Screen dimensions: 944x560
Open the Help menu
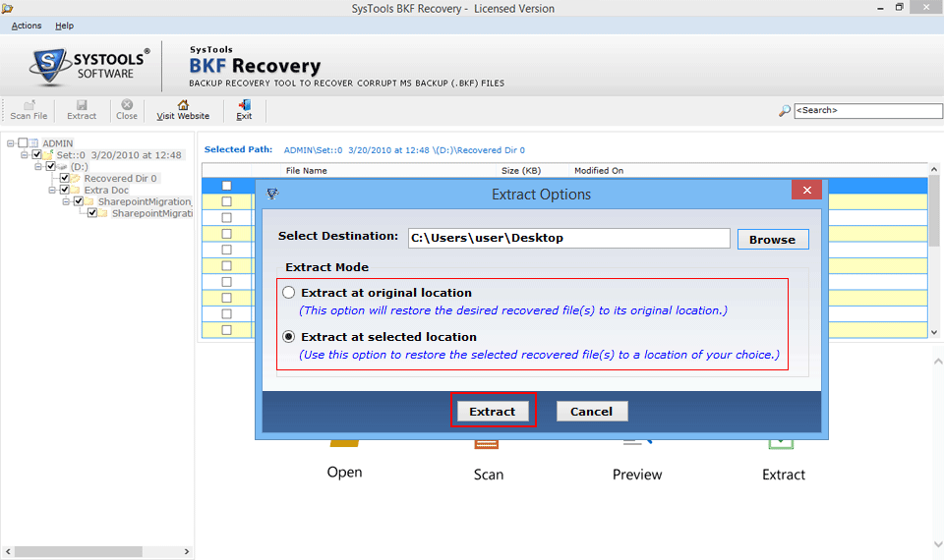pyautogui.click(x=65, y=26)
